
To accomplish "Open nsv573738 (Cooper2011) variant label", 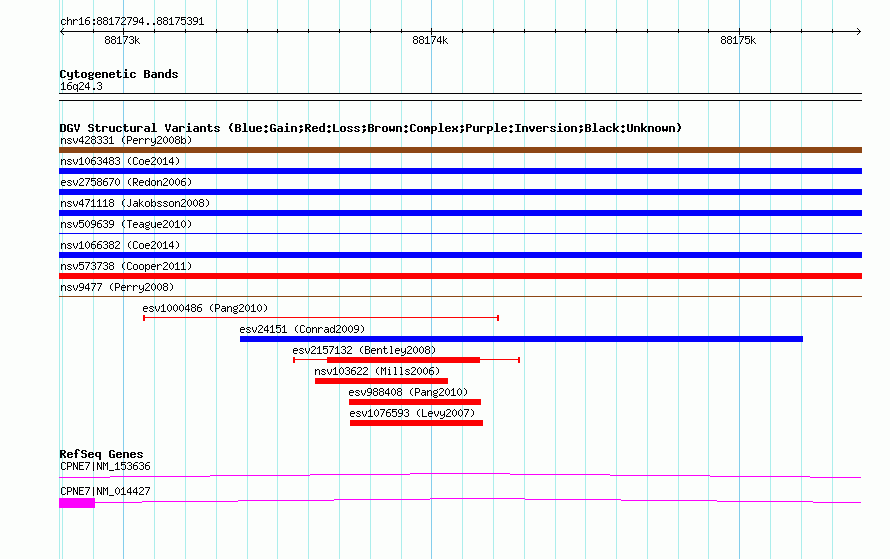I will [126, 266].
